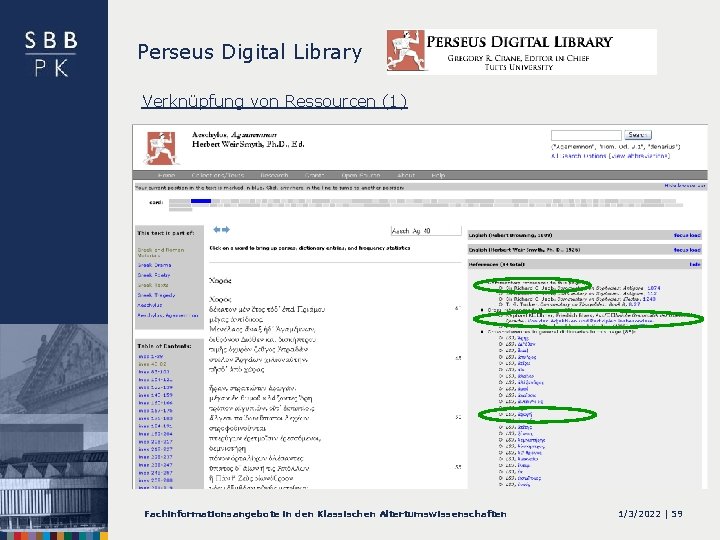This screenshot has width=720, height=540.
Task: Hide the browse bar
Action: coord(685,186)
